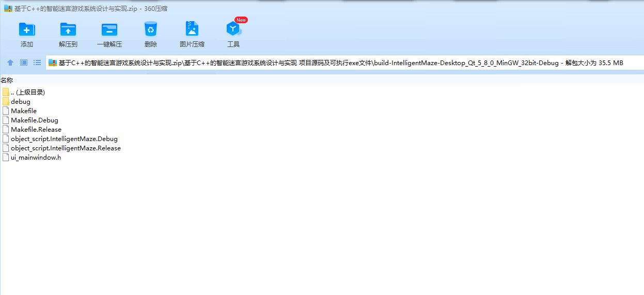Click the archive path address field
This screenshot has height=295, width=644.
(x=344, y=63)
